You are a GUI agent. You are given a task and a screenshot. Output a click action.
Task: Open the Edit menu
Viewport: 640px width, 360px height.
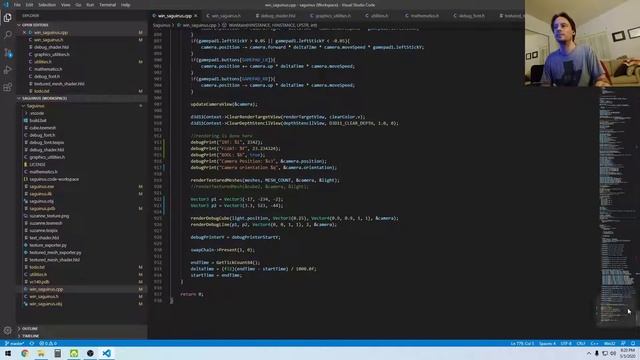[x=29, y=5]
